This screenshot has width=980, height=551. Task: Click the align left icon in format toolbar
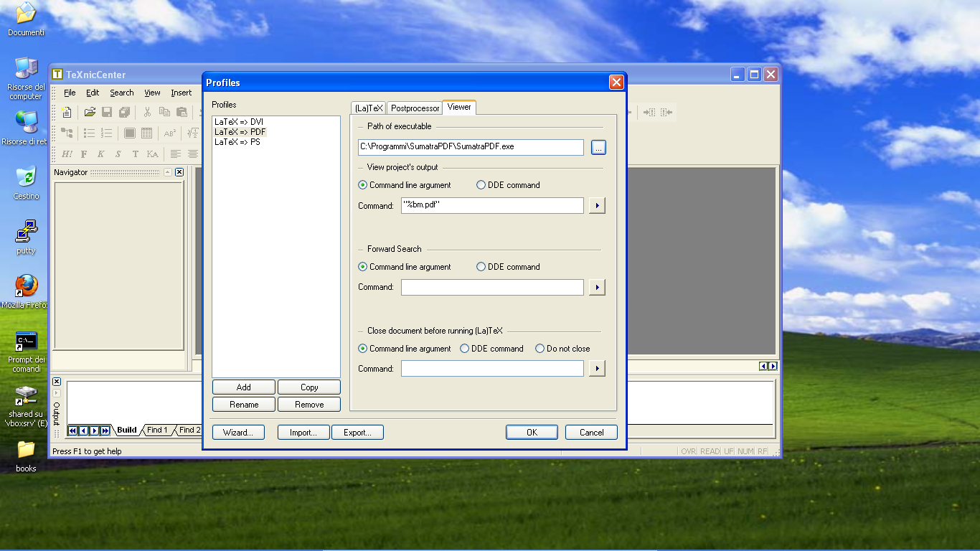(176, 154)
